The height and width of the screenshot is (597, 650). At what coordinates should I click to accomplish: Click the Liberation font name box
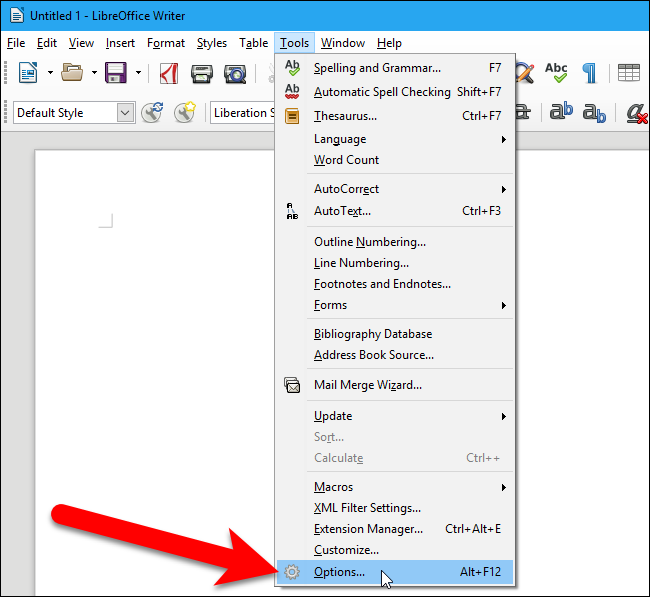pyautogui.click(x=243, y=113)
